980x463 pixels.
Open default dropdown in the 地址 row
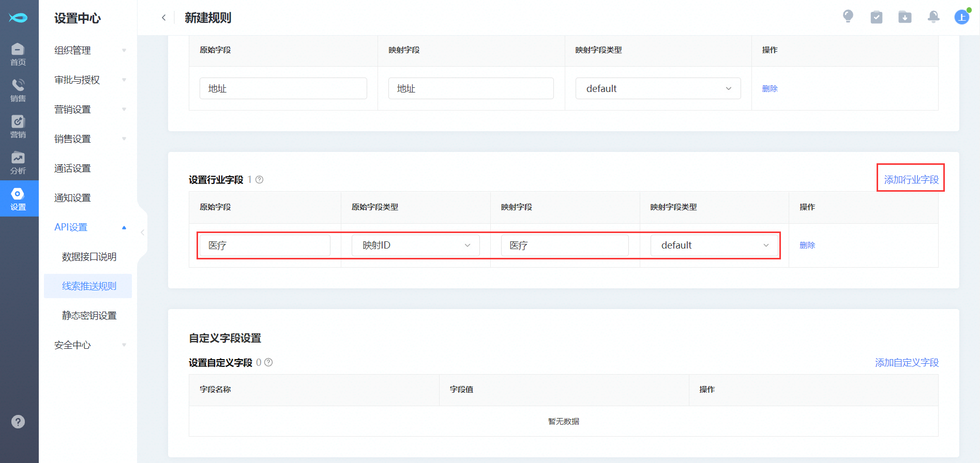[x=658, y=88]
